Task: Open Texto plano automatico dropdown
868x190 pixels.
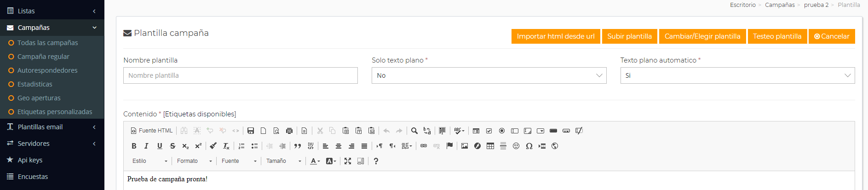Action: point(737,75)
